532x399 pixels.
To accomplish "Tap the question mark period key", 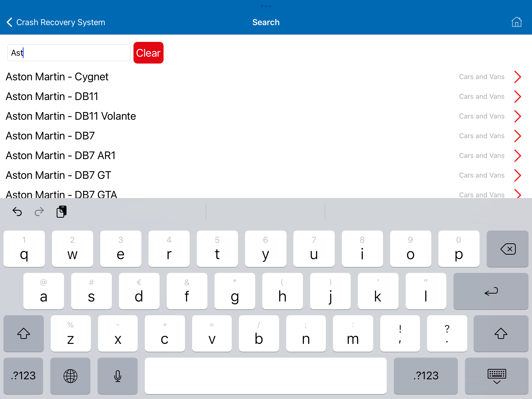I will click(447, 333).
